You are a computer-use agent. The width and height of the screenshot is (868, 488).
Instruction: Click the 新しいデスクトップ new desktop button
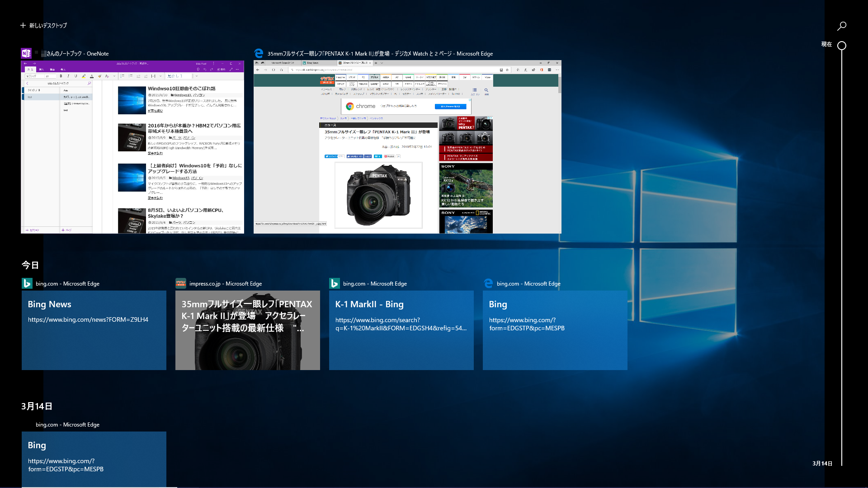coord(43,26)
